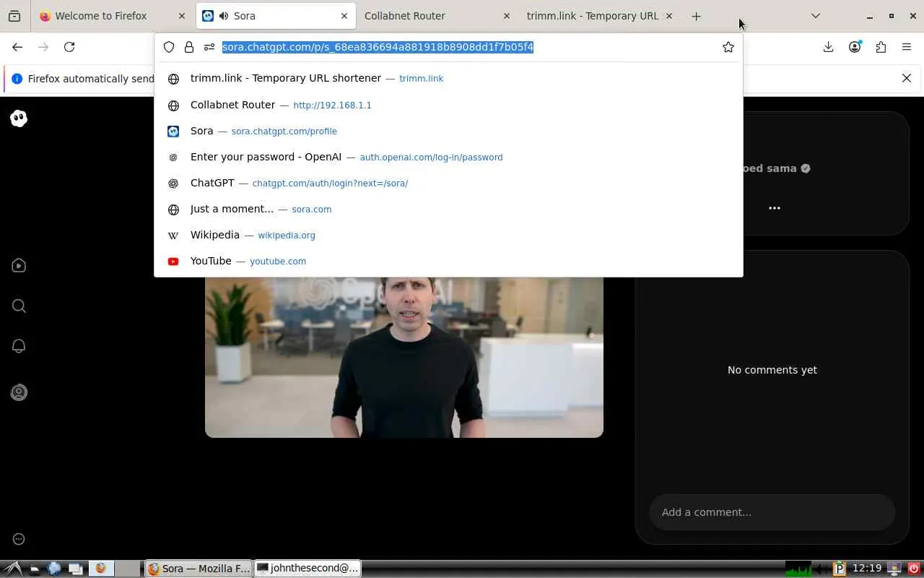
Task: Choose the Wikipedia suggestion
Action: coord(448,235)
